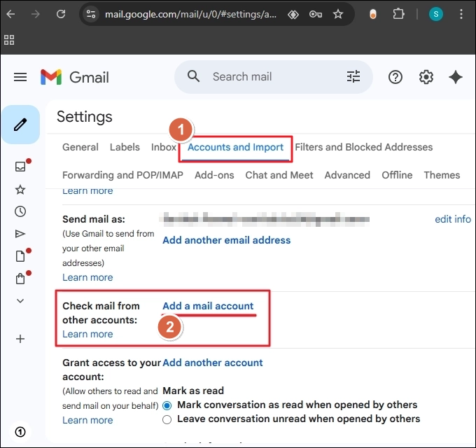Open Learn more under Grant access

[87, 420]
